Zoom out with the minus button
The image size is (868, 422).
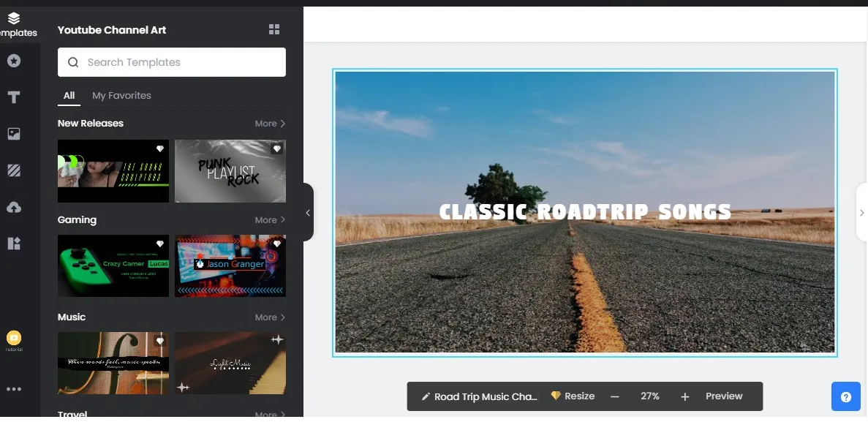click(615, 396)
